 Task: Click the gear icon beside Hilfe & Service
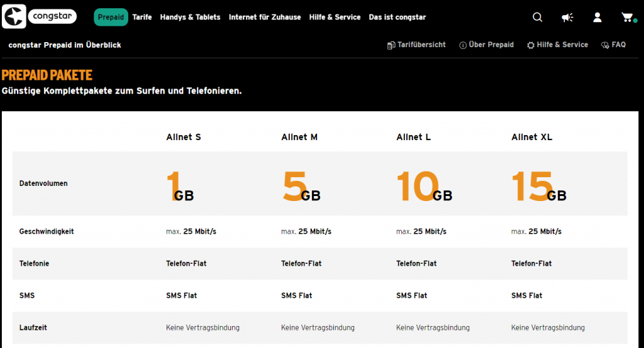point(531,45)
